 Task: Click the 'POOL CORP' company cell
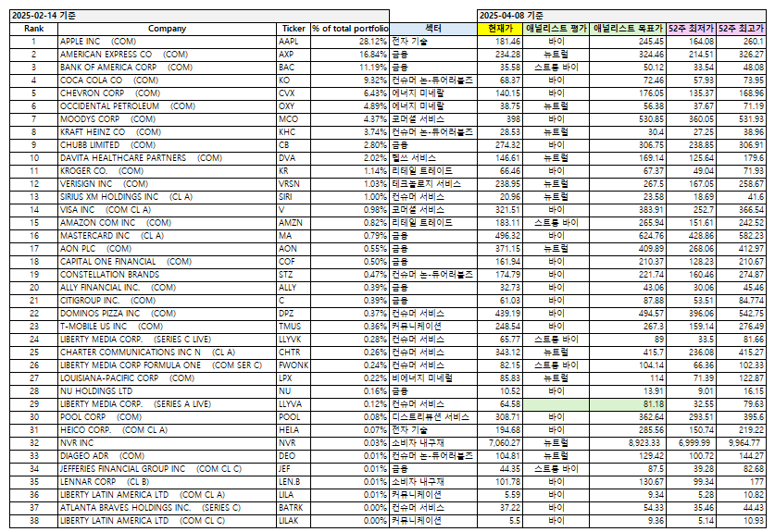coord(167,417)
